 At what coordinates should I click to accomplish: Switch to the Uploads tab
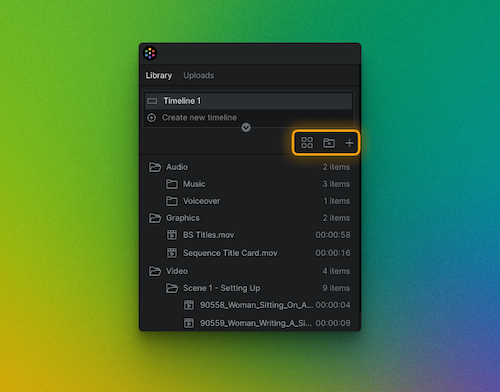click(x=199, y=75)
